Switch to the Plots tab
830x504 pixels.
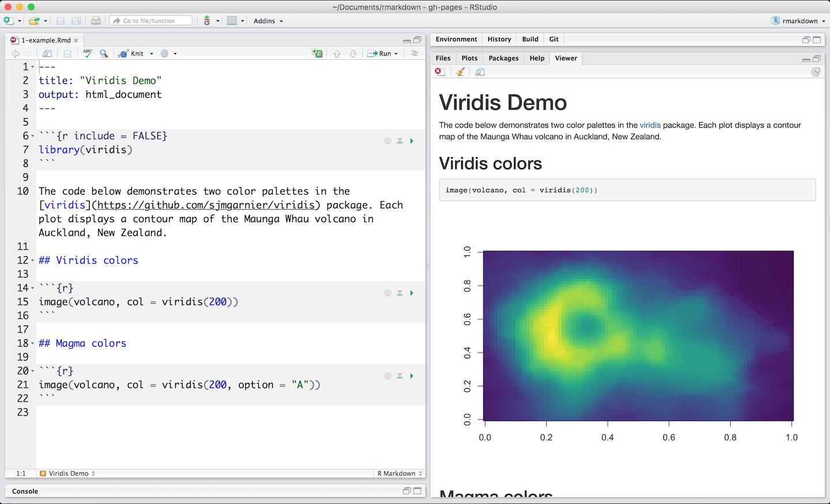coord(470,58)
